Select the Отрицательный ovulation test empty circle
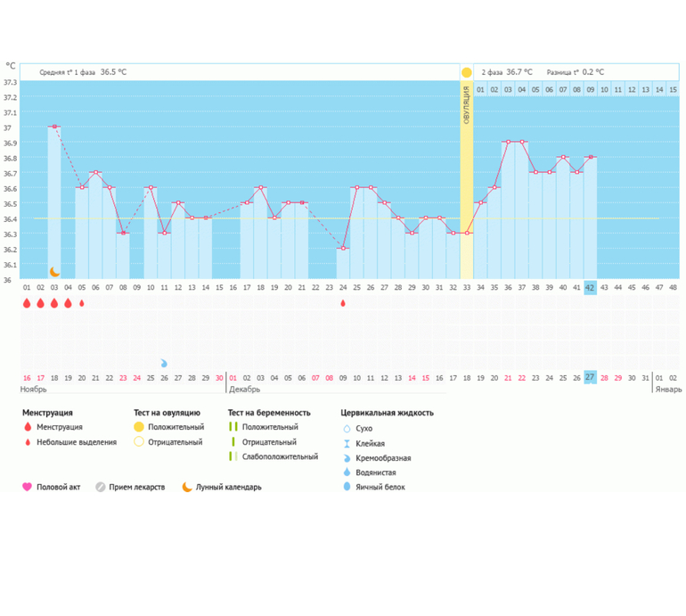686x616 pixels. 138,442
